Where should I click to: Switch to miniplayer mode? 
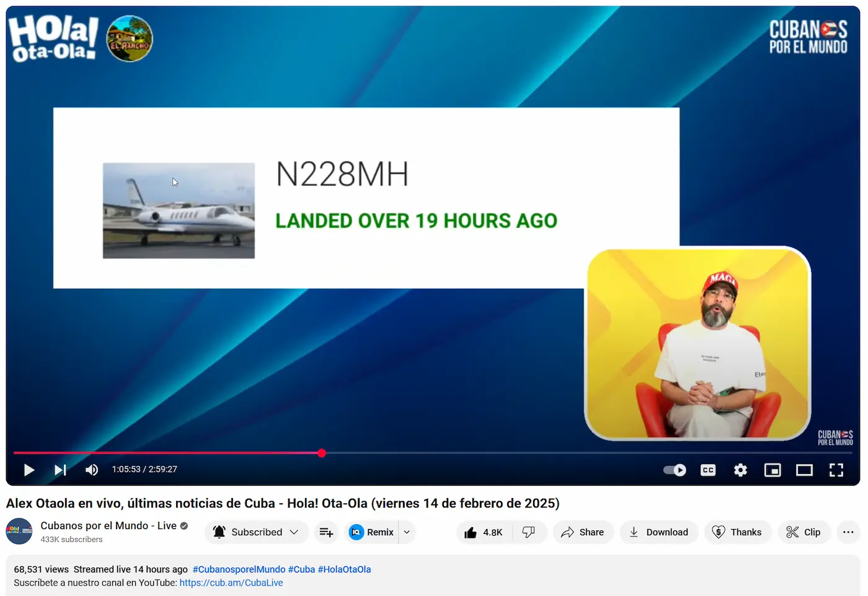coord(773,470)
